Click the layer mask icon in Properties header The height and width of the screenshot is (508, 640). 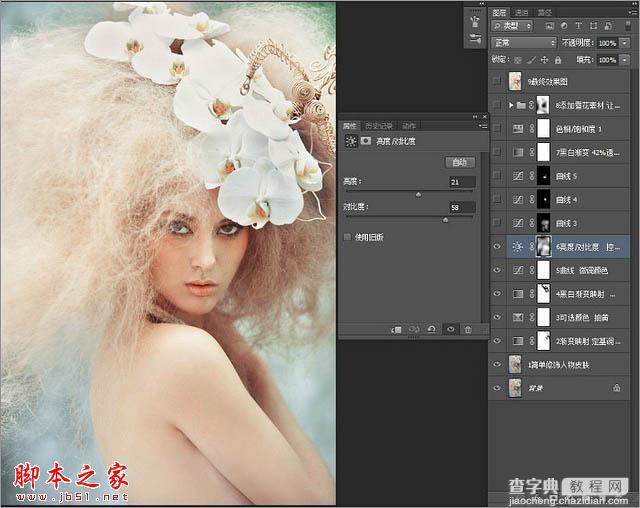pos(366,141)
